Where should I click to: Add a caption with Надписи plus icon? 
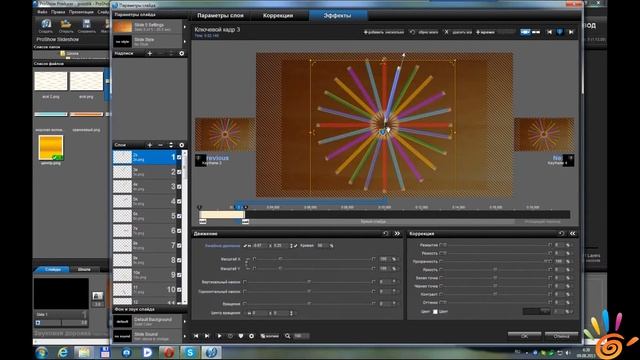150,53
